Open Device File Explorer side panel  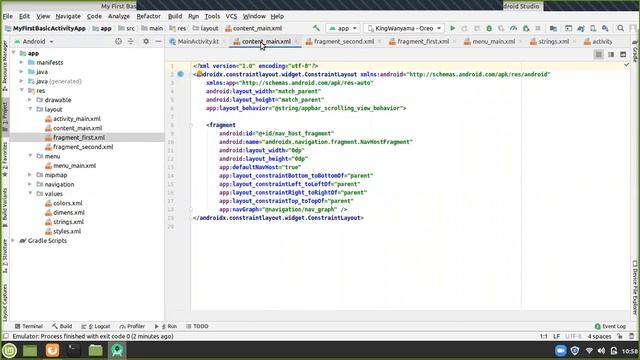point(635,288)
